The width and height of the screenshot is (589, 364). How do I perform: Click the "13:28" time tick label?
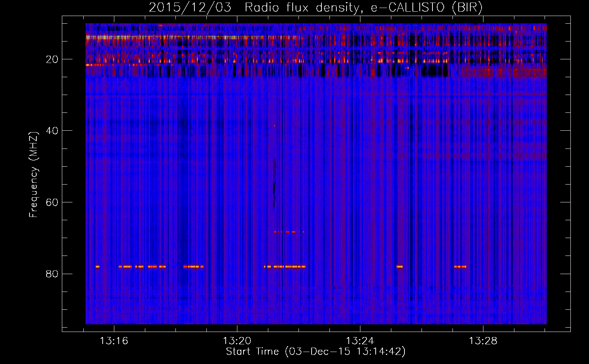pos(483,341)
